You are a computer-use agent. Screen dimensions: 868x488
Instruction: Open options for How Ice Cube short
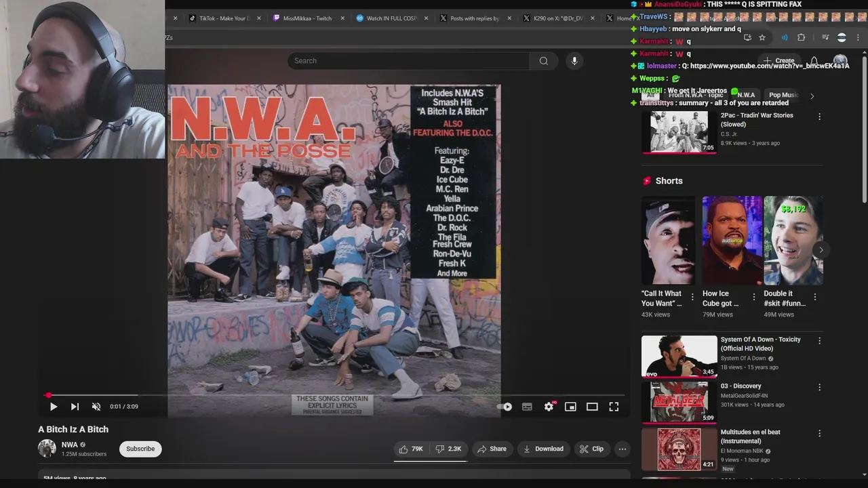pos(753,297)
